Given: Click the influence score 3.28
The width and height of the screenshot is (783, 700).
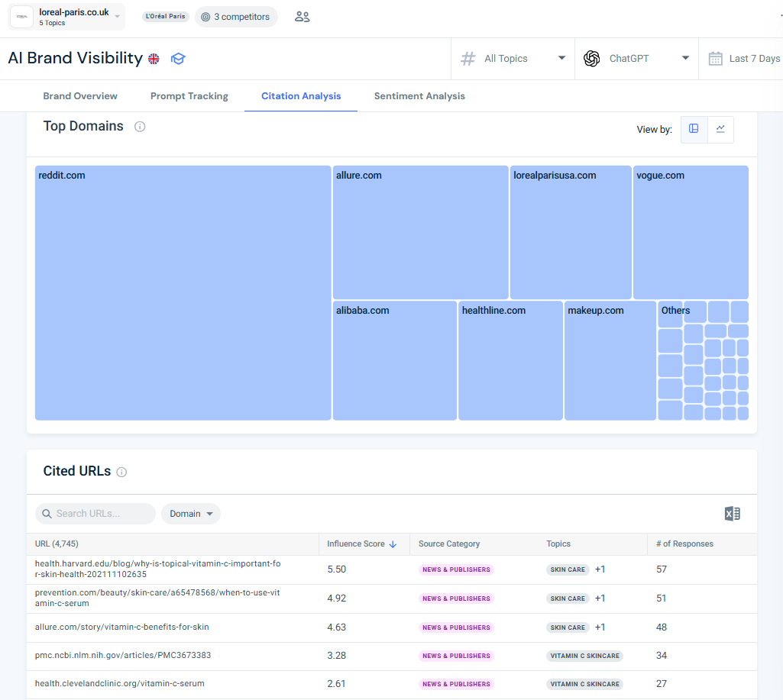Looking at the screenshot, I should tap(337, 656).
